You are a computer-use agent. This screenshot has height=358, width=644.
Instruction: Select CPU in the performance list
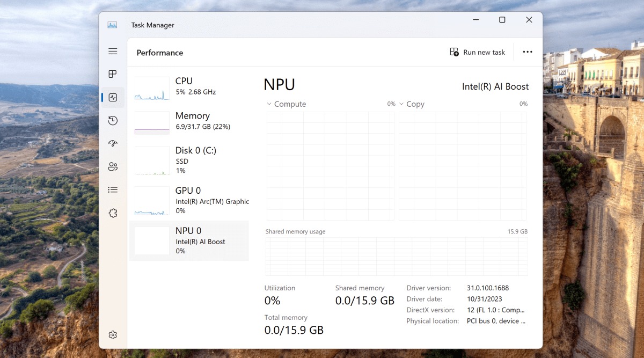[189, 87]
